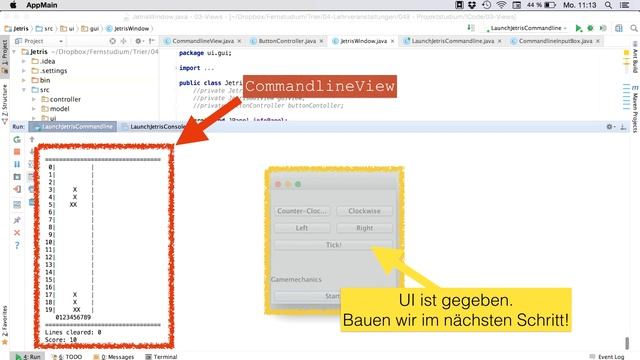Open the AppMain application menu

coord(42,5)
